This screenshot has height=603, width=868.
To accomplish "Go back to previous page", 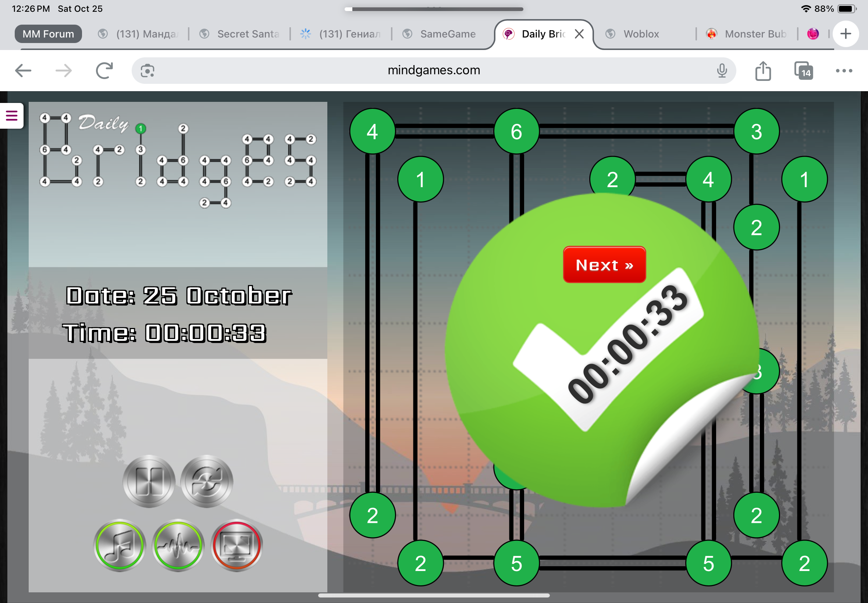I will click(23, 71).
